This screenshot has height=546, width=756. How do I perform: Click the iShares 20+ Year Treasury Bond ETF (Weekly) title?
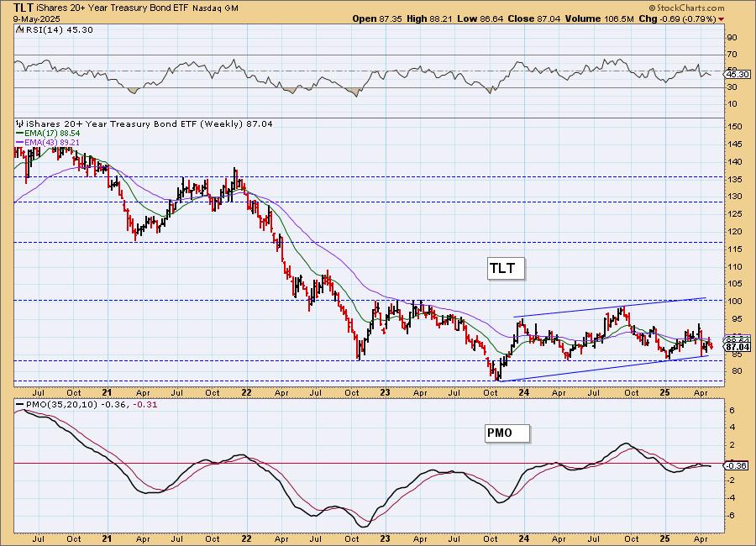click(x=149, y=124)
